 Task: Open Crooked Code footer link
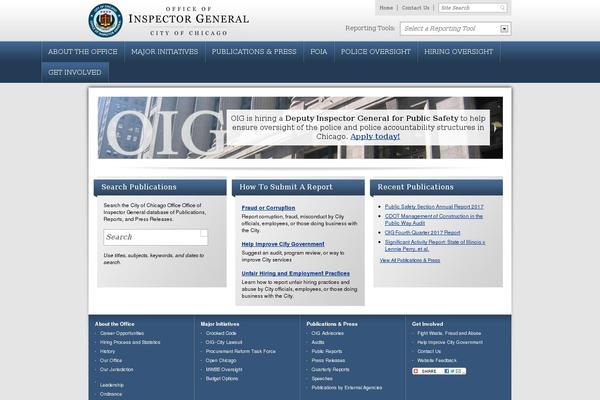(x=221, y=333)
